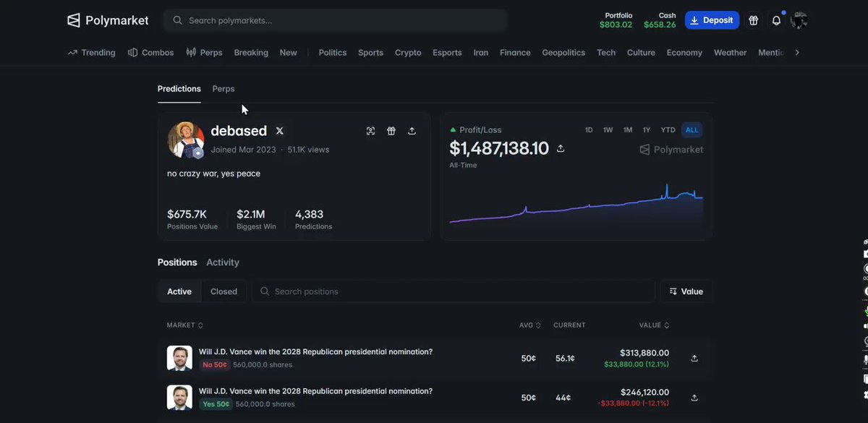
Task: Sort by the AVG column header
Action: (x=530, y=325)
